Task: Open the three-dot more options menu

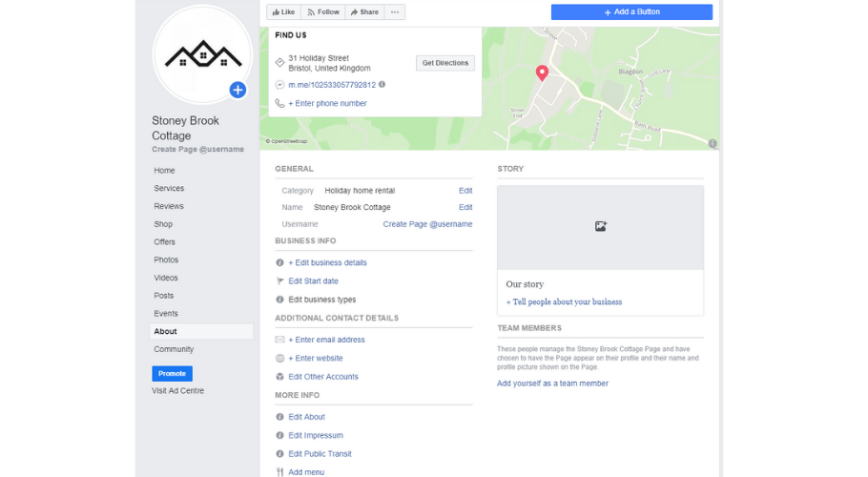Action: [x=395, y=12]
